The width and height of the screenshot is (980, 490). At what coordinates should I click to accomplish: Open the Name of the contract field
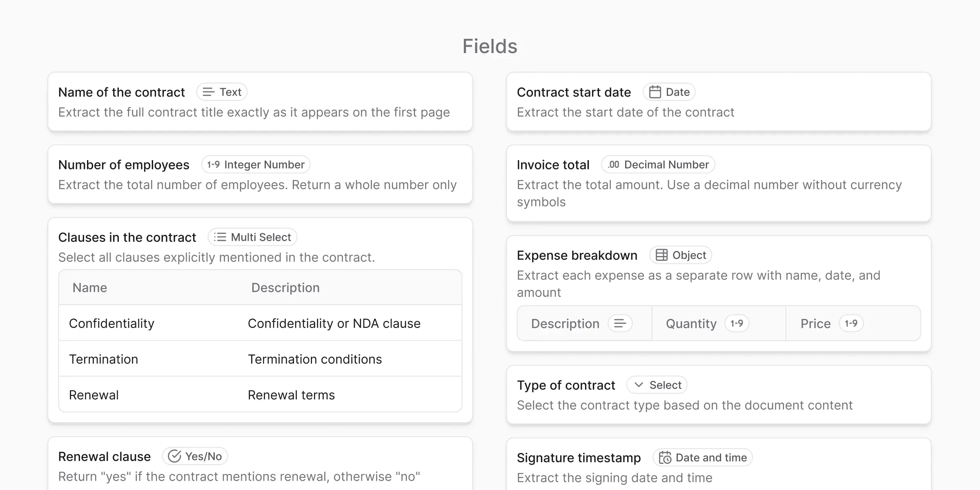(122, 92)
